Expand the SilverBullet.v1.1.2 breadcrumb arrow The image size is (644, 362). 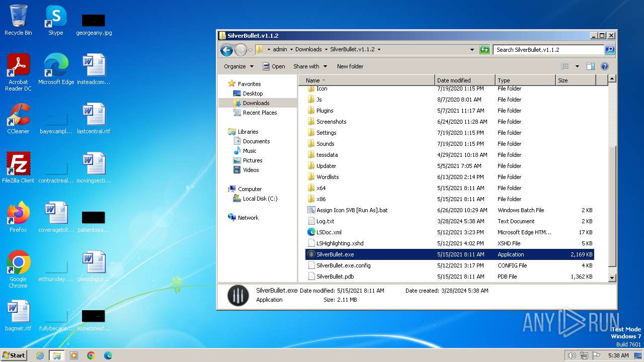click(x=379, y=49)
